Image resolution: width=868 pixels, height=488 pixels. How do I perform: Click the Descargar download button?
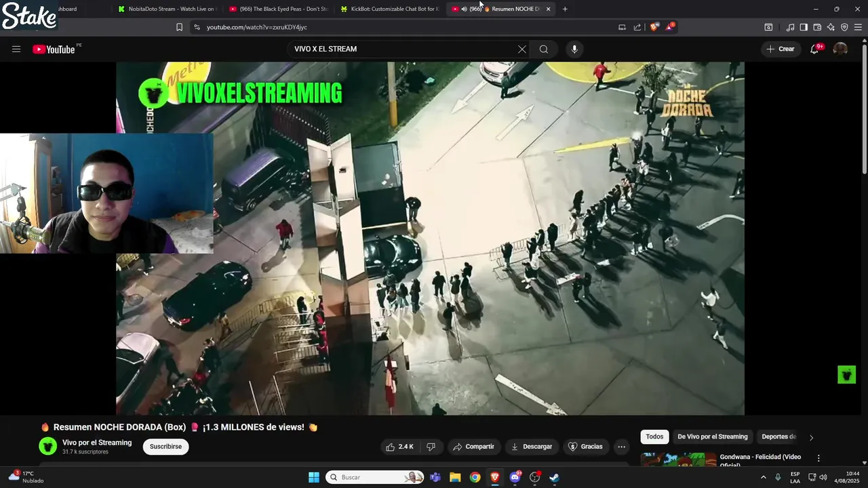[x=532, y=447]
